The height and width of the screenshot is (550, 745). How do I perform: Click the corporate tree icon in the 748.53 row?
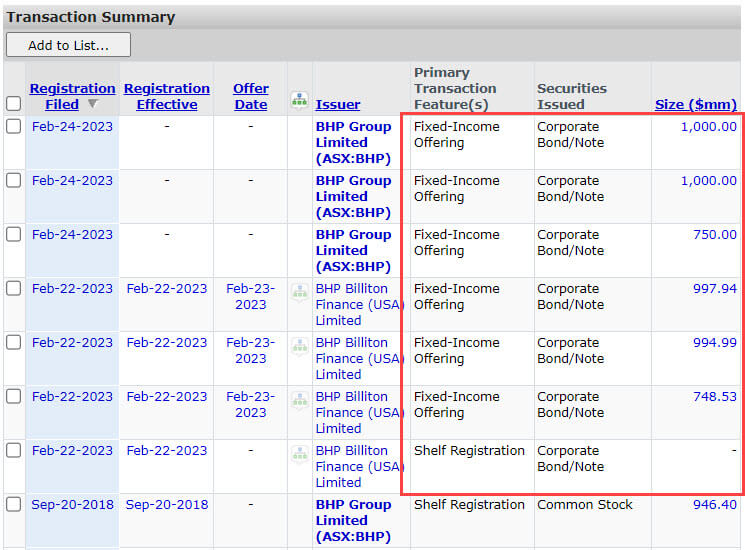point(300,399)
